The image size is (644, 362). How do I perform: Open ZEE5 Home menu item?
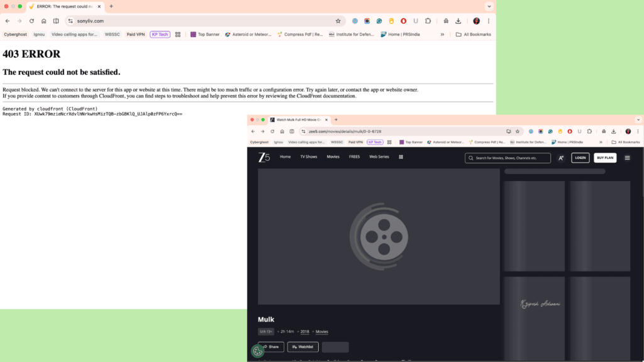click(285, 156)
